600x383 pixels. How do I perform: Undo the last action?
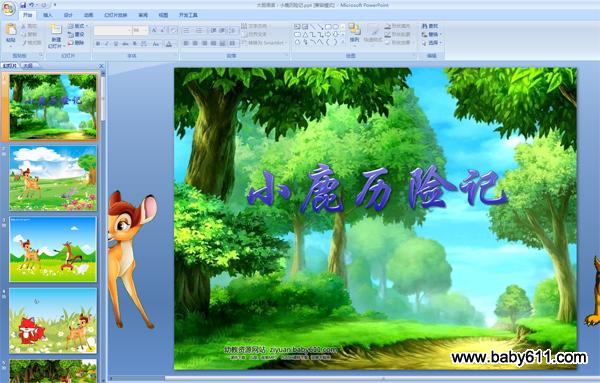[32, 5]
